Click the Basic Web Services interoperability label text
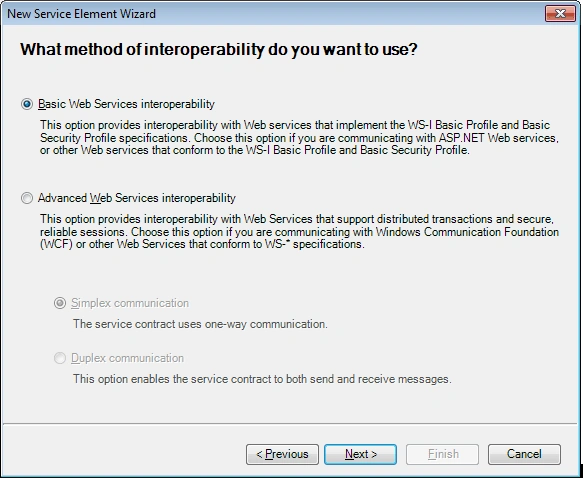The height and width of the screenshot is (478, 583). [x=126, y=104]
